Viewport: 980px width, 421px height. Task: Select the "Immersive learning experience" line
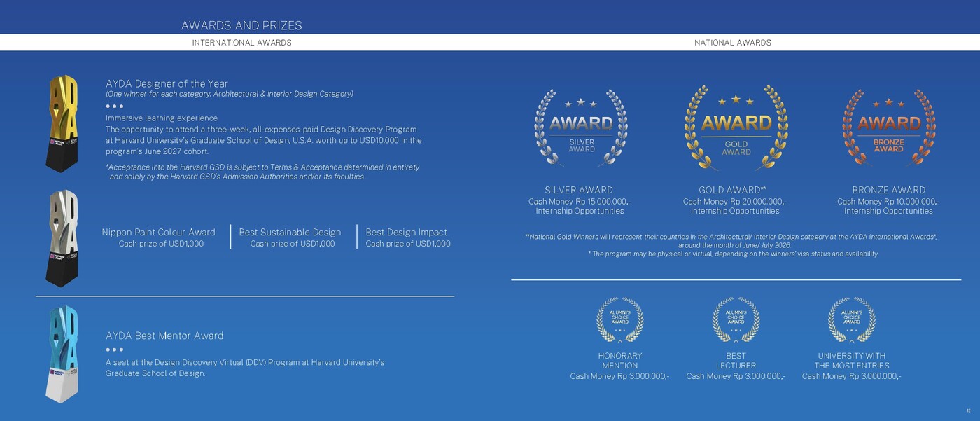point(162,118)
